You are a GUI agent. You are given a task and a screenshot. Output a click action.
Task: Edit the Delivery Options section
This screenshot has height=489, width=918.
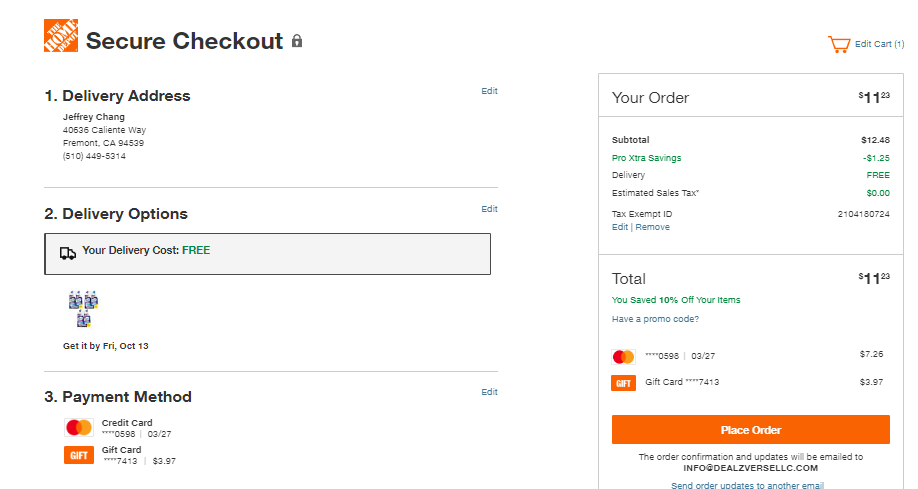pos(489,208)
